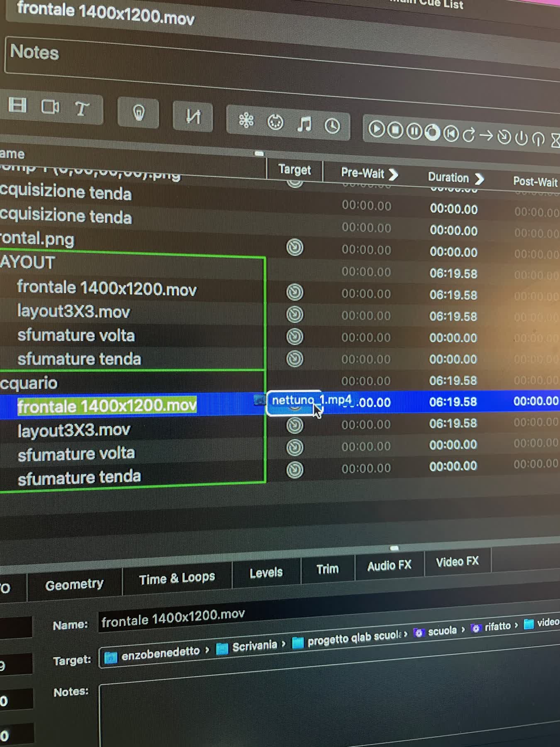
Task: Switch to the Levels tab
Action: pos(266,573)
